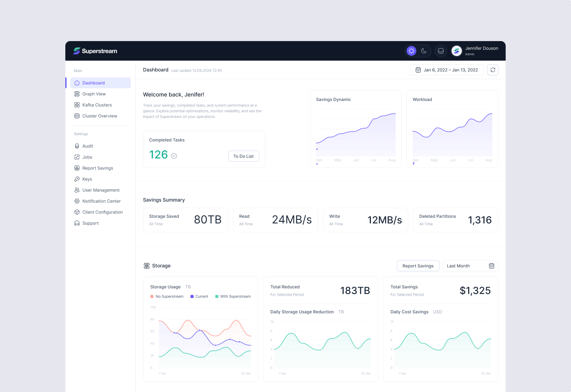The image size is (571, 392).
Task: Toggle the With Superstream legend series
Action: (x=233, y=296)
